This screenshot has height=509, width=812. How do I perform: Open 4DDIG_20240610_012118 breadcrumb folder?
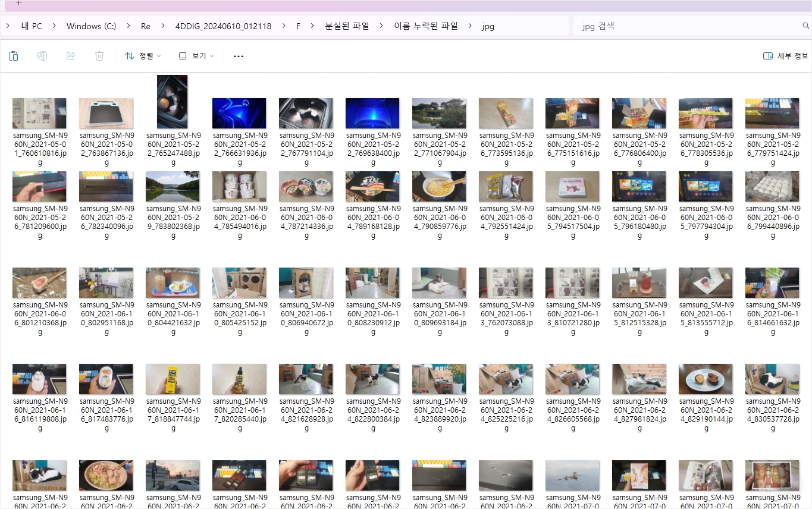(223, 26)
